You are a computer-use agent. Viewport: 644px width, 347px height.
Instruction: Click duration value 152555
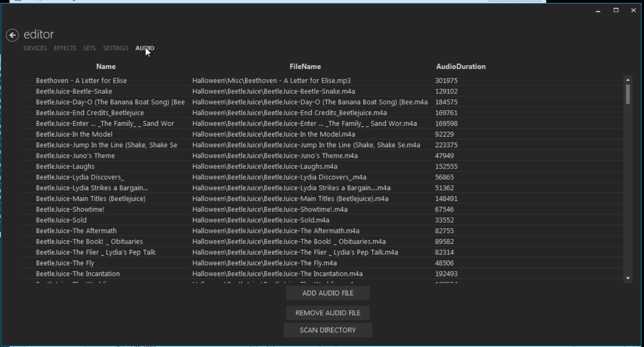point(446,167)
